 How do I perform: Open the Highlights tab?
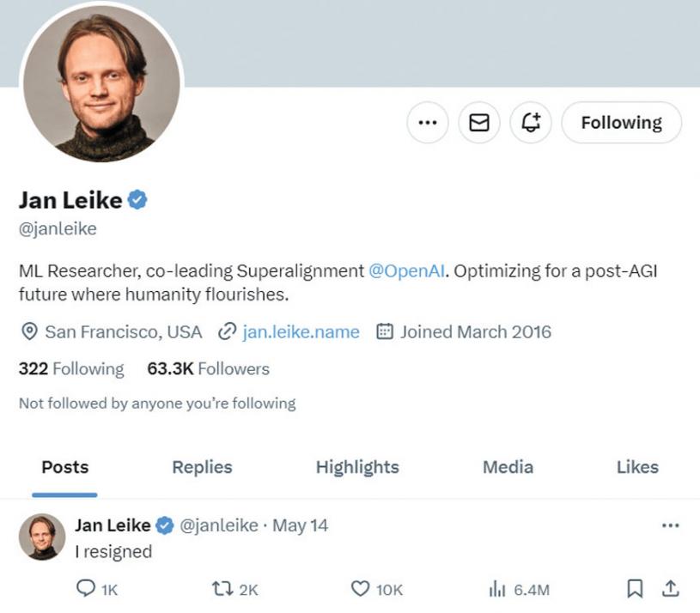(x=357, y=467)
